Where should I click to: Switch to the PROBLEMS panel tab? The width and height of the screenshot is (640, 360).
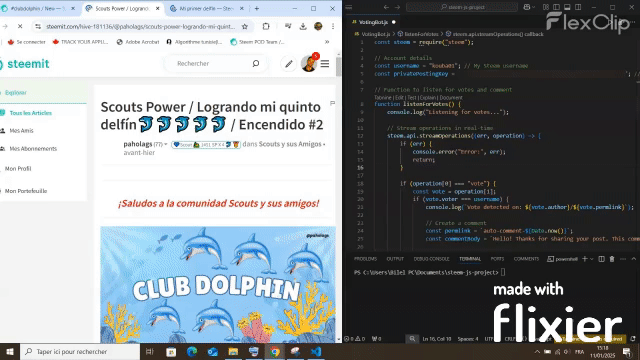[365, 259]
